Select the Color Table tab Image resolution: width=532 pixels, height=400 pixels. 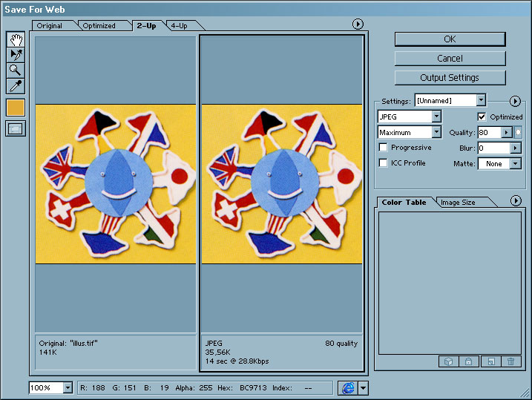point(404,202)
